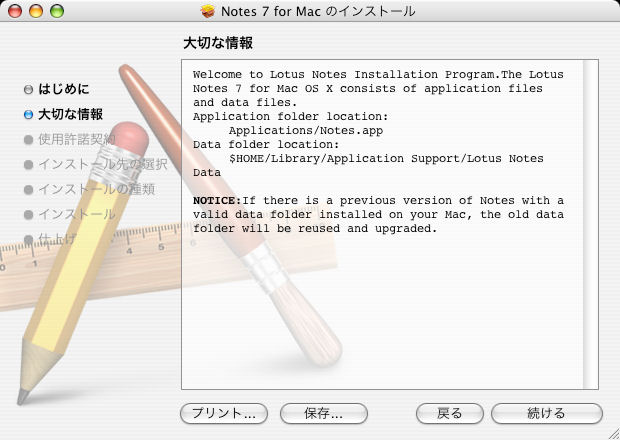Click the bullet beside はじめに

click(x=28, y=89)
